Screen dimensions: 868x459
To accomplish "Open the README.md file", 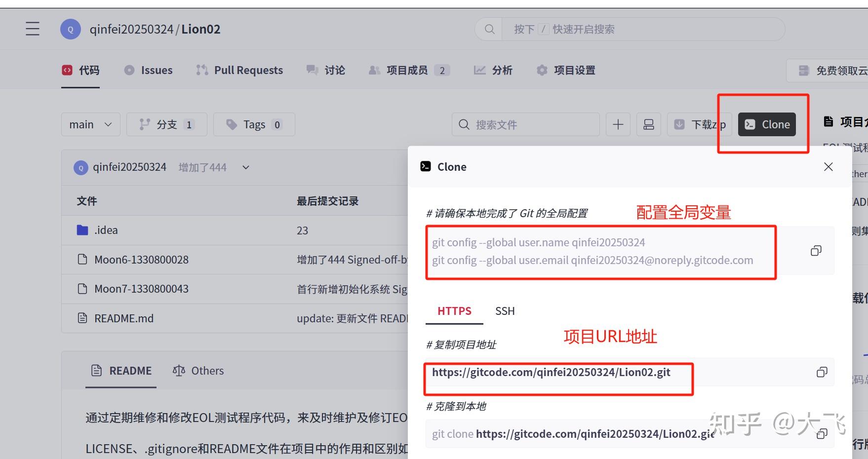I will [x=124, y=318].
